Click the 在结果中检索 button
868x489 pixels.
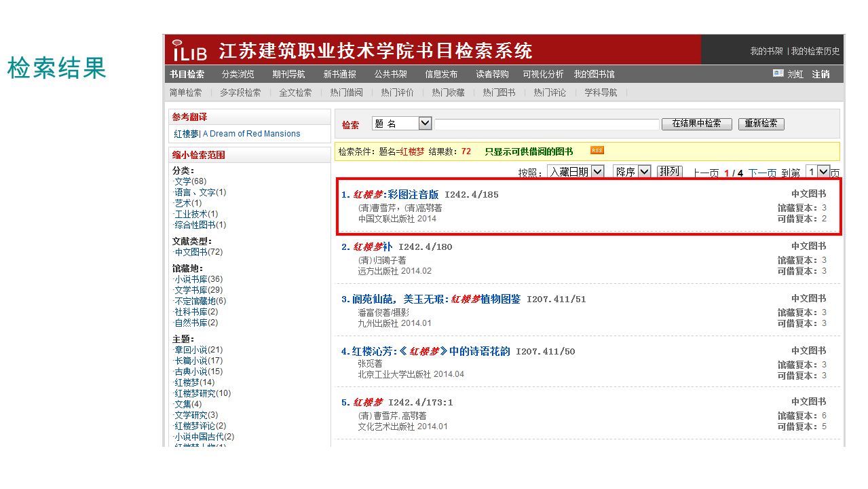click(696, 124)
